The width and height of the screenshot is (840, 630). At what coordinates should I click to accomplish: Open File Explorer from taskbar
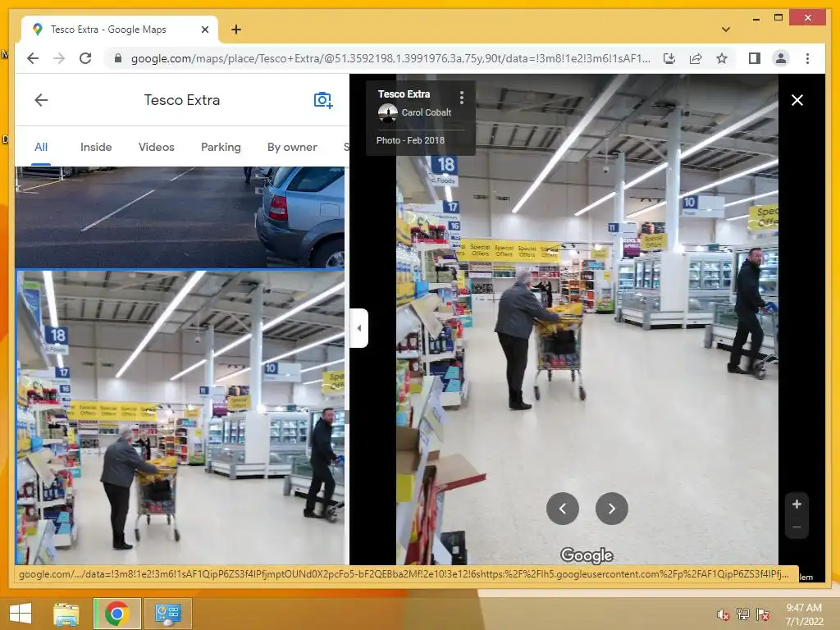coord(66,614)
